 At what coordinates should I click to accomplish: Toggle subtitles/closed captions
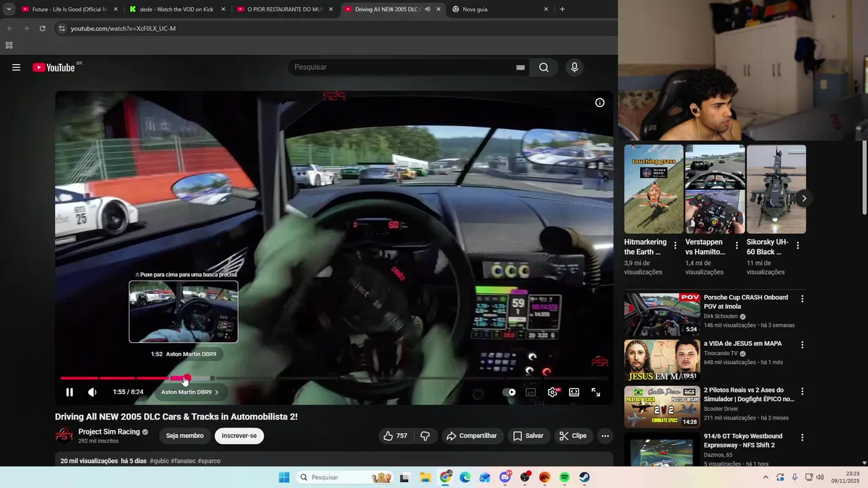pos(531,392)
